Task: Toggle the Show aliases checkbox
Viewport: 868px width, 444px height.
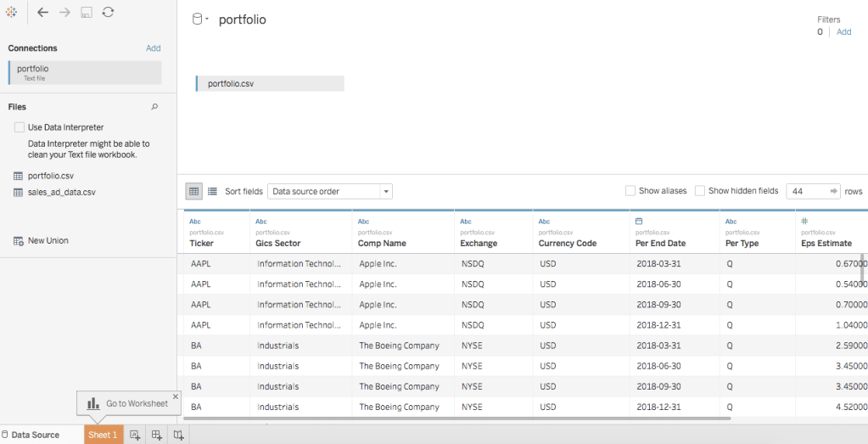Action: (630, 191)
